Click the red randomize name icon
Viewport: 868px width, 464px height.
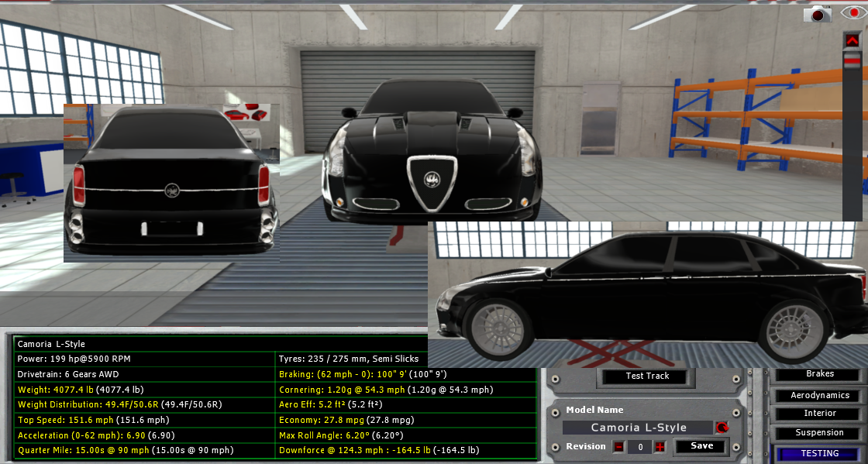[x=722, y=428]
